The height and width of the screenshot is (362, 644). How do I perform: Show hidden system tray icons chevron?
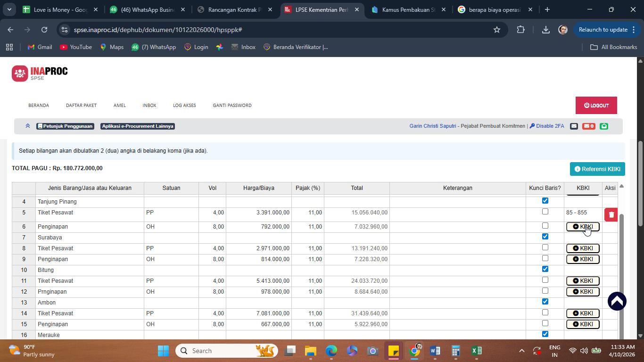[521, 351]
